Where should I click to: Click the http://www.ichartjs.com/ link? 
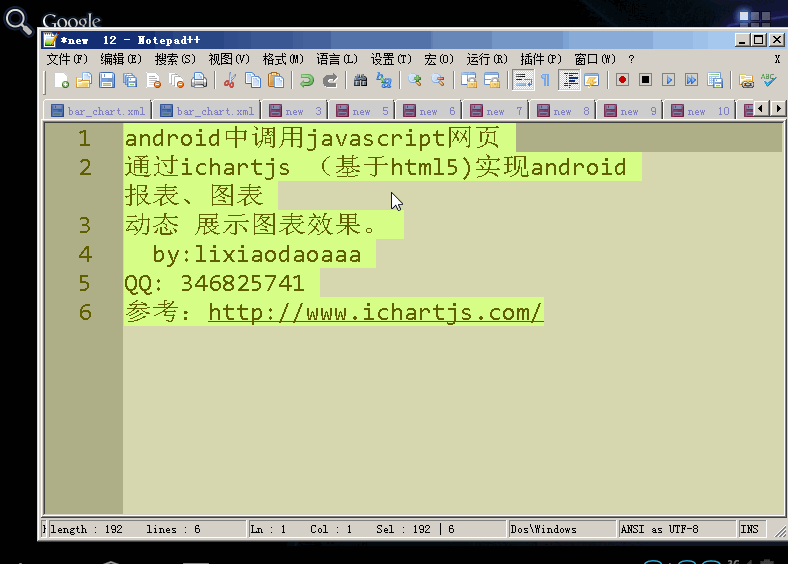[x=375, y=312]
